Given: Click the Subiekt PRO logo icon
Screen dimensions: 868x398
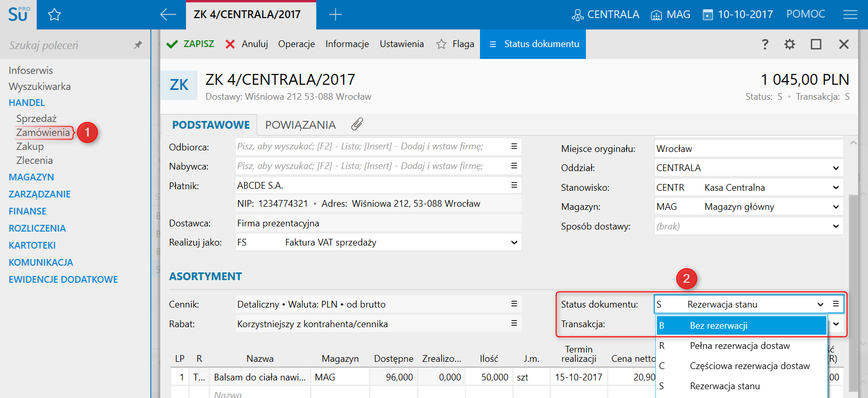Looking at the screenshot, I should click(x=19, y=14).
